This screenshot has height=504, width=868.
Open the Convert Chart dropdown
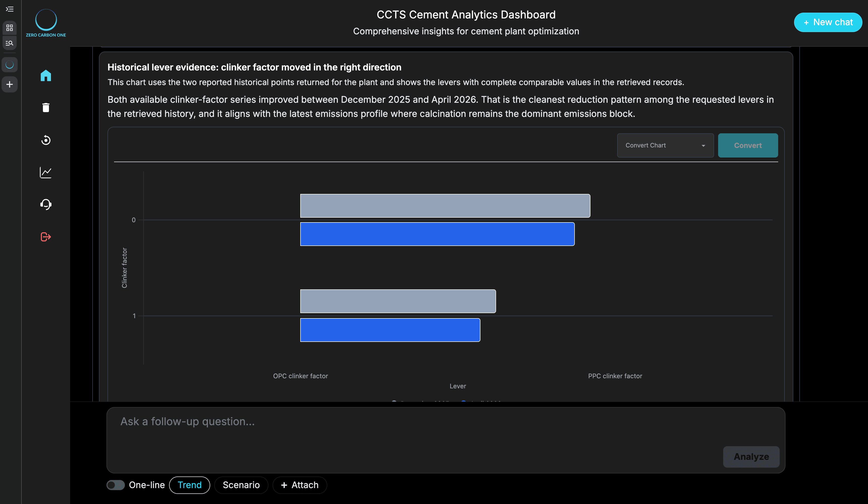pos(665,145)
